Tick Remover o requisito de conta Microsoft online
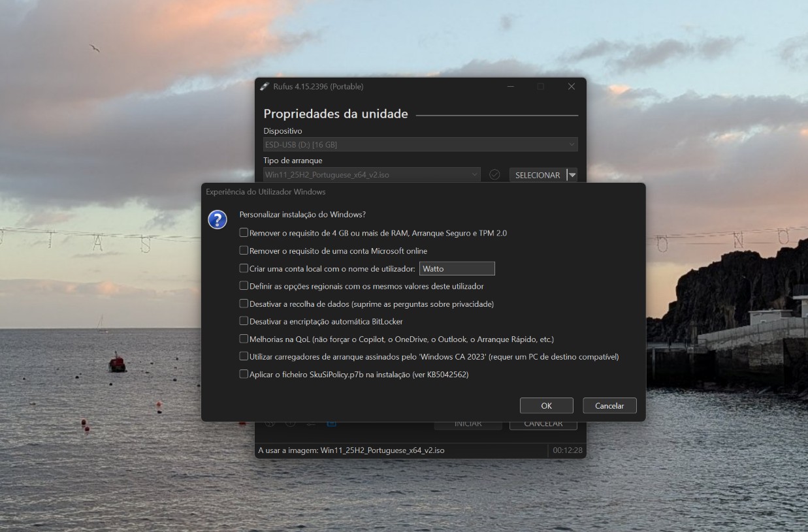808x532 pixels. point(244,250)
